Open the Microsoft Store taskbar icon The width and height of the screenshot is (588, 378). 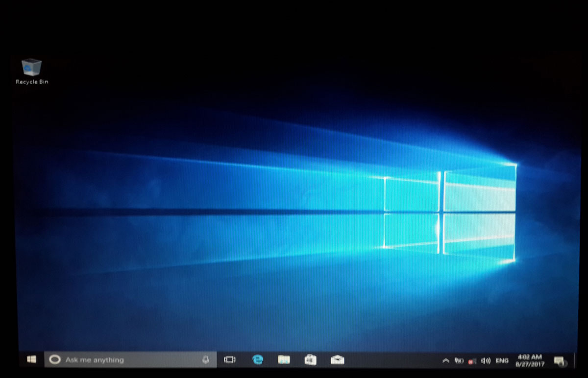click(310, 360)
